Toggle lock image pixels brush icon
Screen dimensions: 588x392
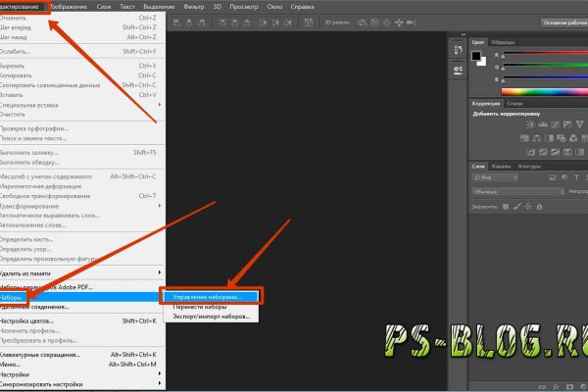518,207
